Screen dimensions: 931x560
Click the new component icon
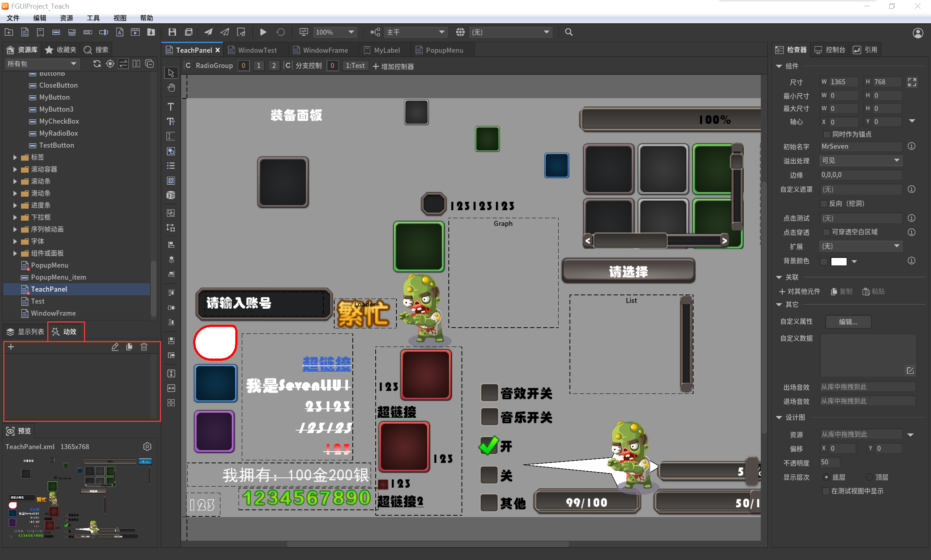[25, 32]
